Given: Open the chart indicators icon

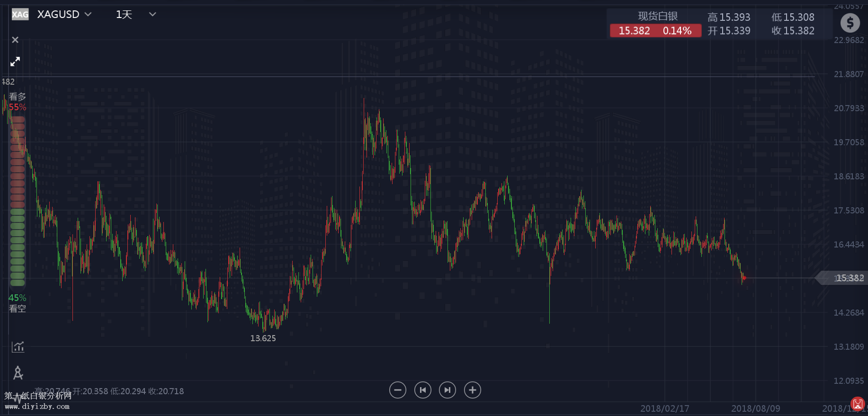Looking at the screenshot, I should [18, 347].
